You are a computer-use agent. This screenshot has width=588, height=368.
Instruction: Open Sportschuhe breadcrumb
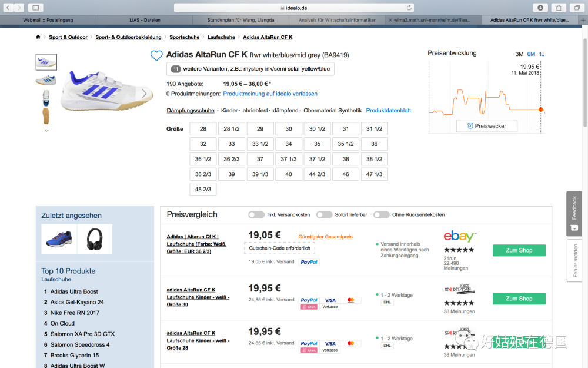point(184,37)
